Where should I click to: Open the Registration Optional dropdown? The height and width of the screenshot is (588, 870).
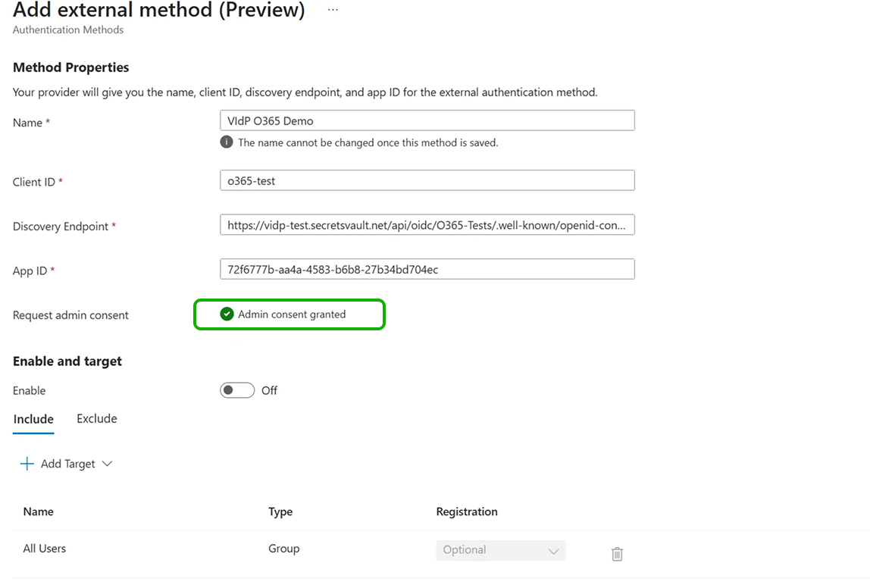pyautogui.click(x=501, y=550)
